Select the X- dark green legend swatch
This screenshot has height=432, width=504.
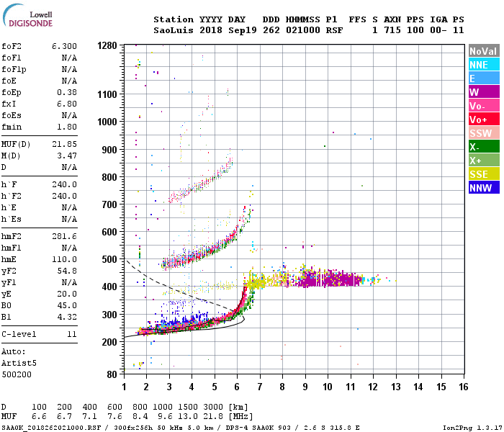pyautogui.click(x=484, y=147)
